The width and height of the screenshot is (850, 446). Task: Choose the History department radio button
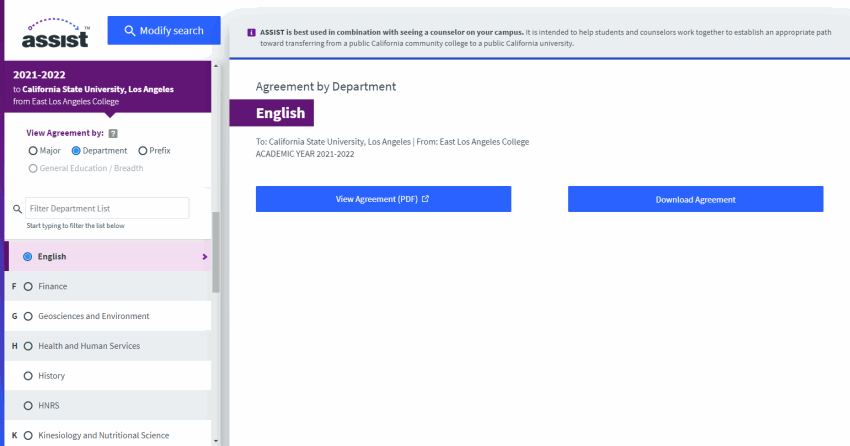click(x=28, y=376)
